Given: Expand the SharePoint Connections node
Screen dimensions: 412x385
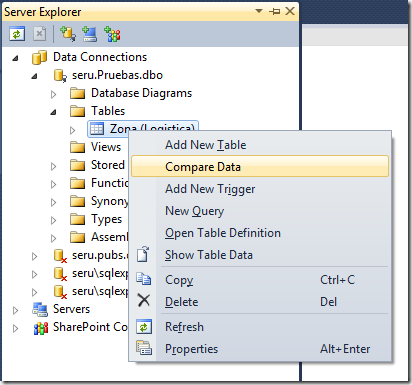Looking at the screenshot, I should (x=15, y=328).
